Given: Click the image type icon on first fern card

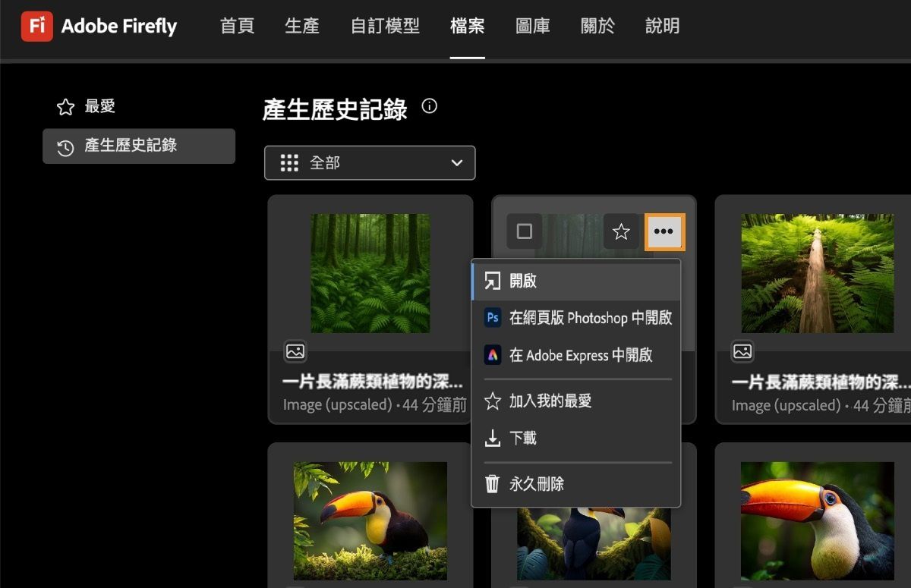Looking at the screenshot, I should 295,351.
